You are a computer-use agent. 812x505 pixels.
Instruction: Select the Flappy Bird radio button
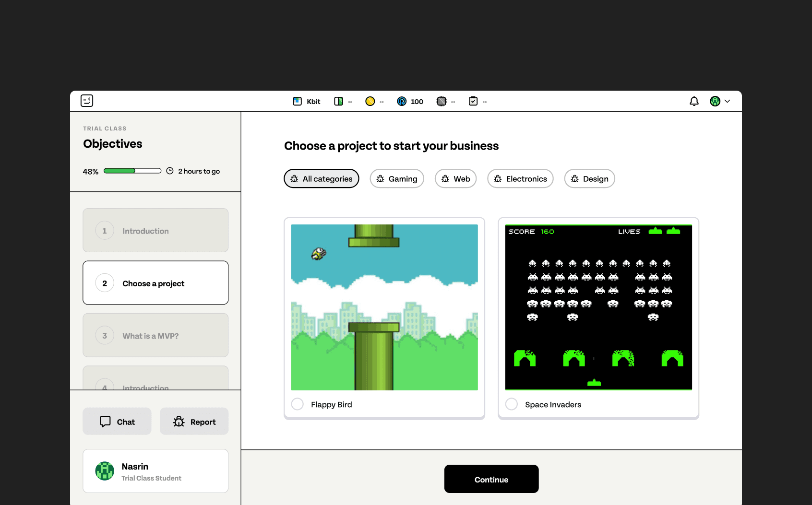point(298,404)
